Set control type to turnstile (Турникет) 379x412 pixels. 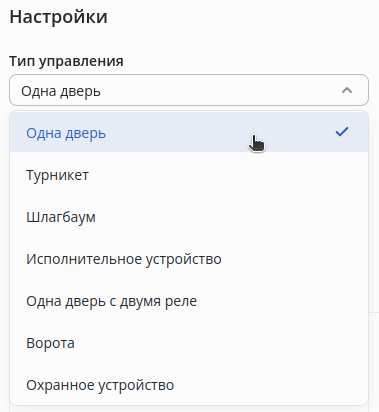pos(189,175)
